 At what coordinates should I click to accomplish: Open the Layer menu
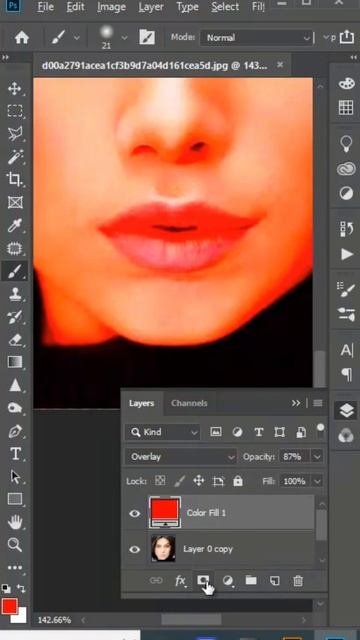[151, 7]
